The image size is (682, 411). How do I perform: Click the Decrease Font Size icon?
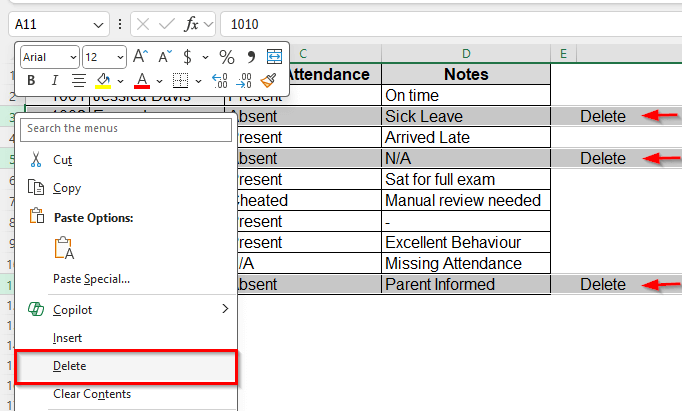click(163, 57)
